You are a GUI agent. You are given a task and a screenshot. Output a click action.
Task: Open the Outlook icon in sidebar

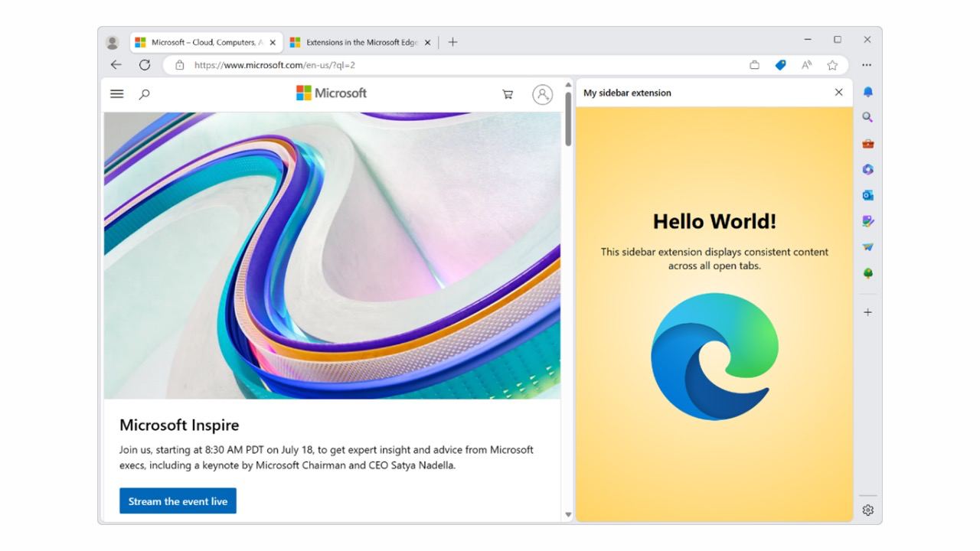click(867, 196)
